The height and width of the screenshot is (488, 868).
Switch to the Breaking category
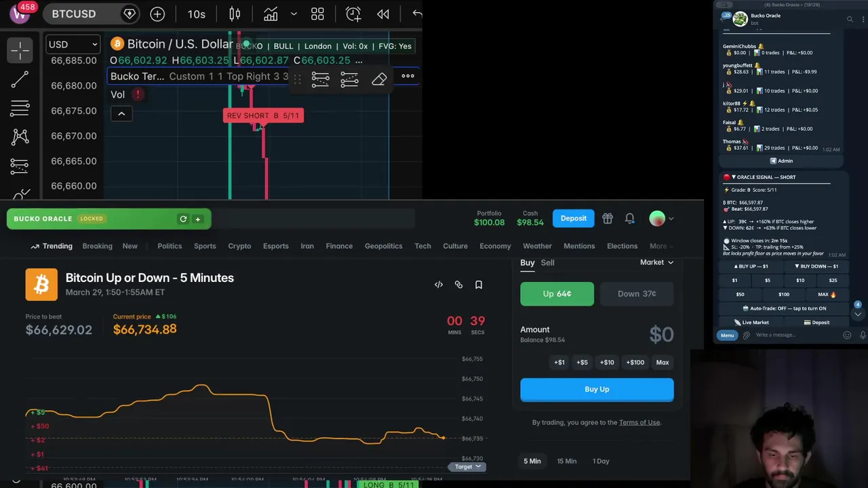[x=98, y=246]
